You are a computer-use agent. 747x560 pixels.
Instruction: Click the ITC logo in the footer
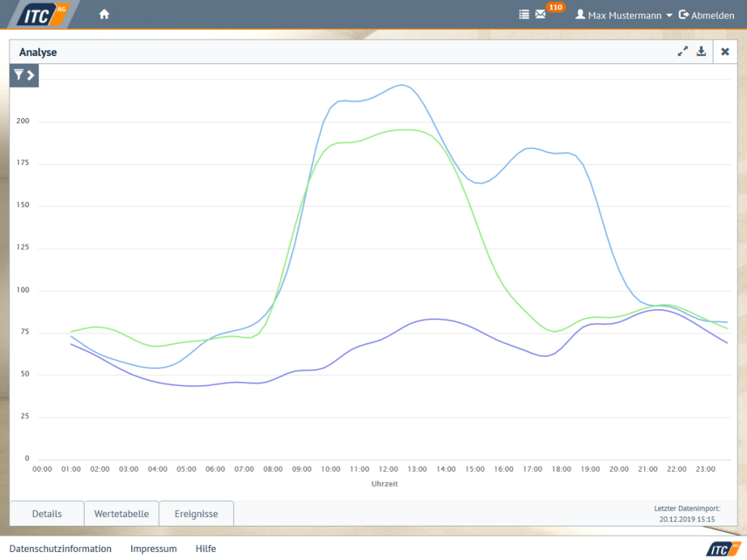[724, 548]
